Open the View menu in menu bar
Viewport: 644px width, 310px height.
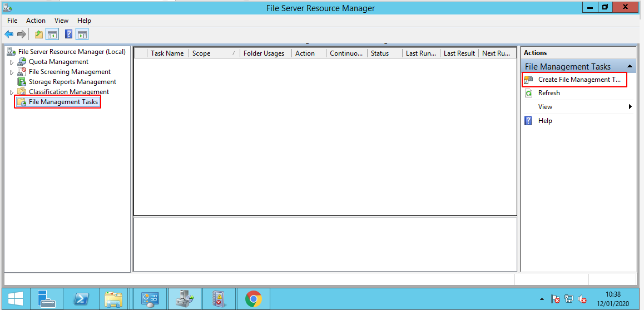pos(61,21)
